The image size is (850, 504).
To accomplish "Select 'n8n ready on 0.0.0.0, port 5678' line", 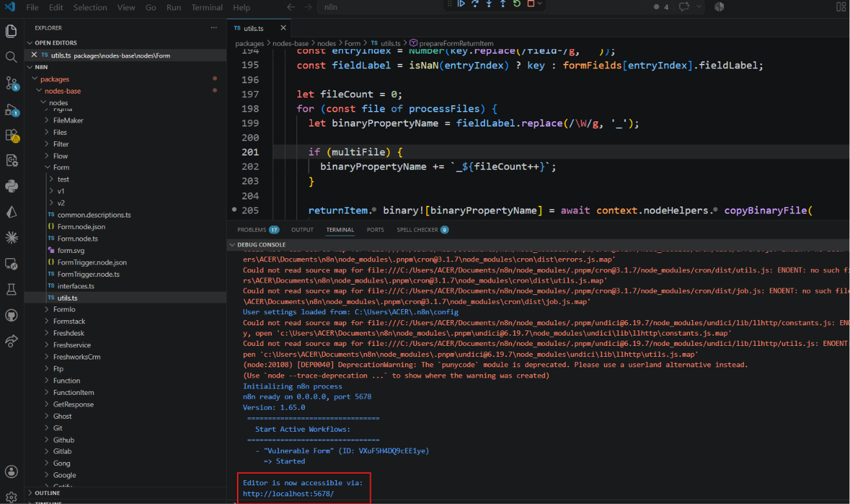I will coord(307,397).
